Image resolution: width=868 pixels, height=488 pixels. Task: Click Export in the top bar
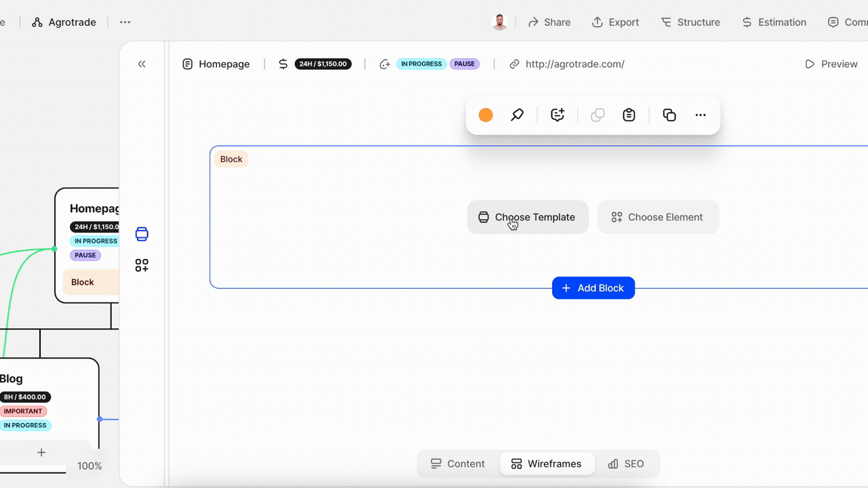tap(615, 22)
